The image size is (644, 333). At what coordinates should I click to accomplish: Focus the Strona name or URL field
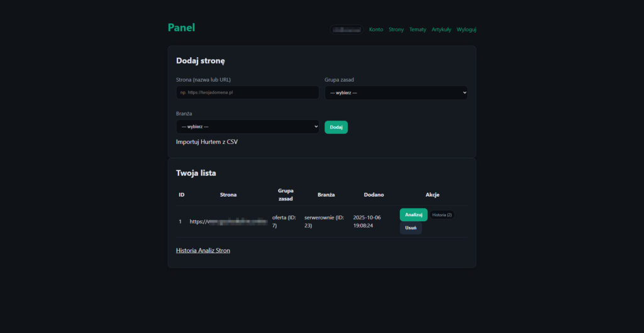(247, 92)
